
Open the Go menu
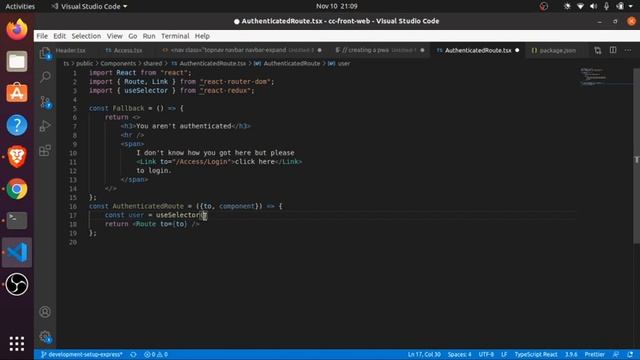click(x=133, y=36)
